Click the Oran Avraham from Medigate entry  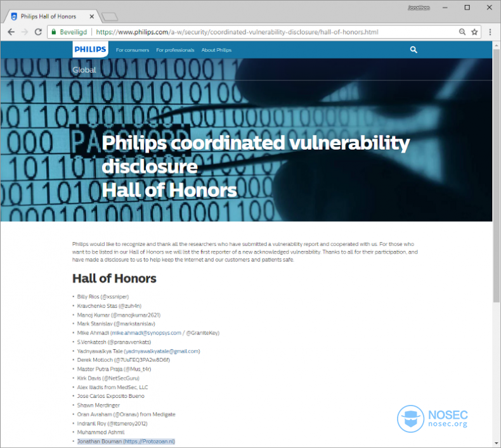point(126,414)
